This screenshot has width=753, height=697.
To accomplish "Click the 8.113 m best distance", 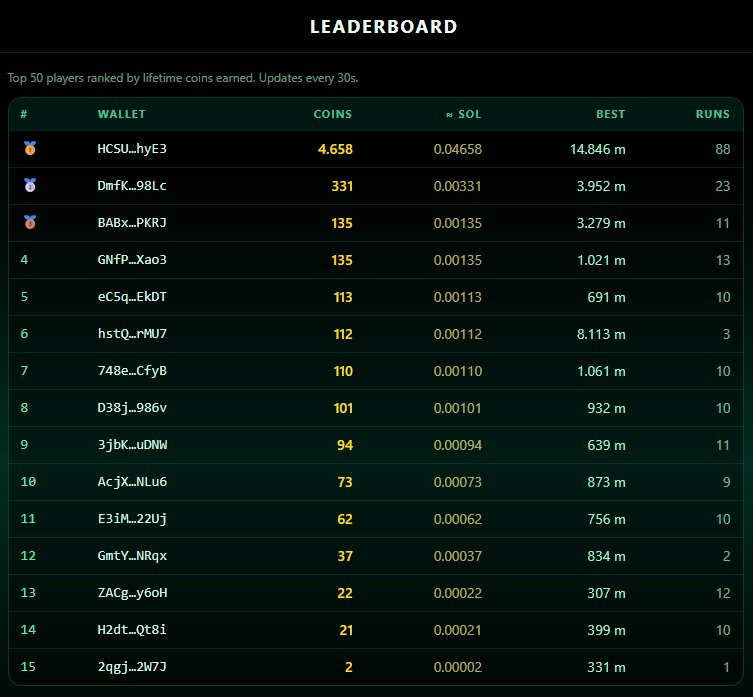I will tap(601, 334).
